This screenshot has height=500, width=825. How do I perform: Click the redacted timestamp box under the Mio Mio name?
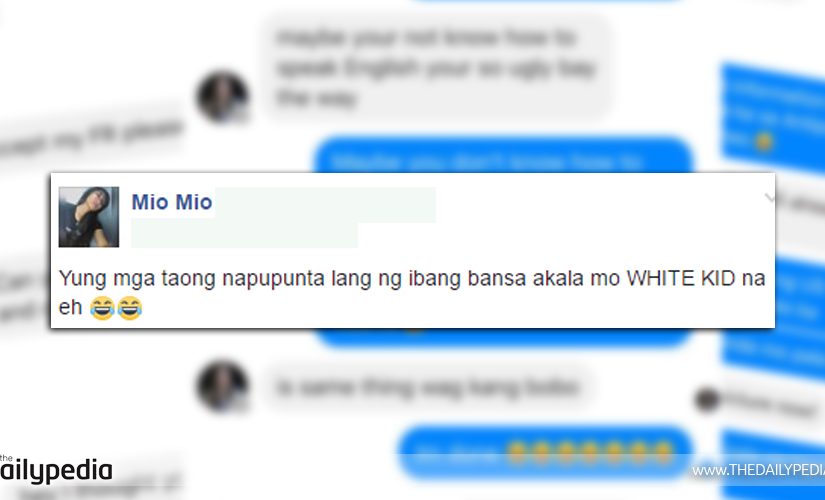click(244, 235)
